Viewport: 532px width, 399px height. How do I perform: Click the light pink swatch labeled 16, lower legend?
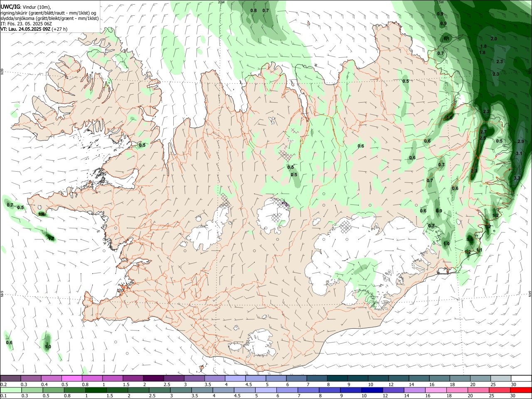(436, 390)
